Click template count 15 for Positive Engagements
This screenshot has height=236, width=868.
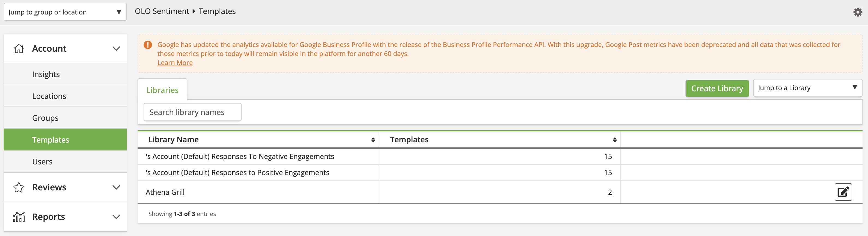[608, 173]
